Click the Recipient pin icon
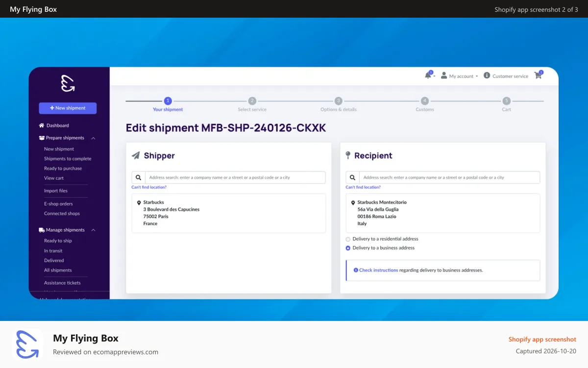 tap(348, 156)
